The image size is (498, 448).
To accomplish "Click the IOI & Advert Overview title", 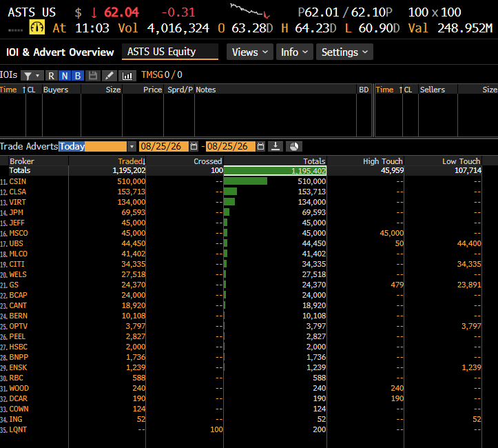I will pos(60,52).
